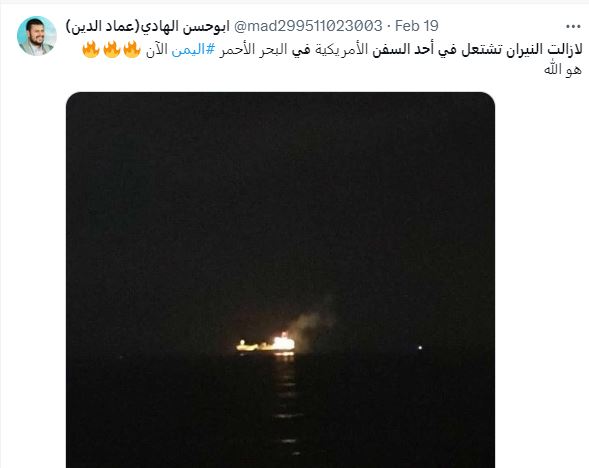Open the author's profile avatar picture
The height and width of the screenshot is (468, 589).
[36, 36]
